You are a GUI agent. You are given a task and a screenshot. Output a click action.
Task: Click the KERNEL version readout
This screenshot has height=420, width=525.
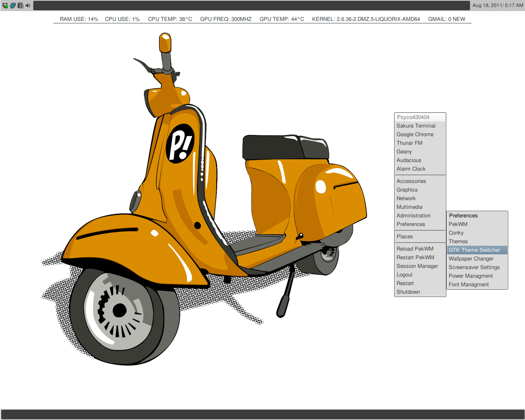pos(366,19)
